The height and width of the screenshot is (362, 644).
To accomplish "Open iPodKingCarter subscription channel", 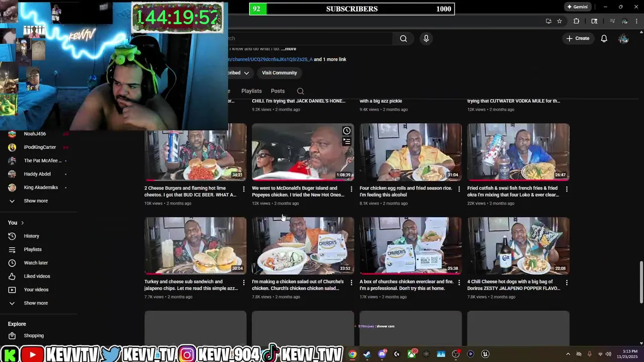I will click(x=40, y=147).
